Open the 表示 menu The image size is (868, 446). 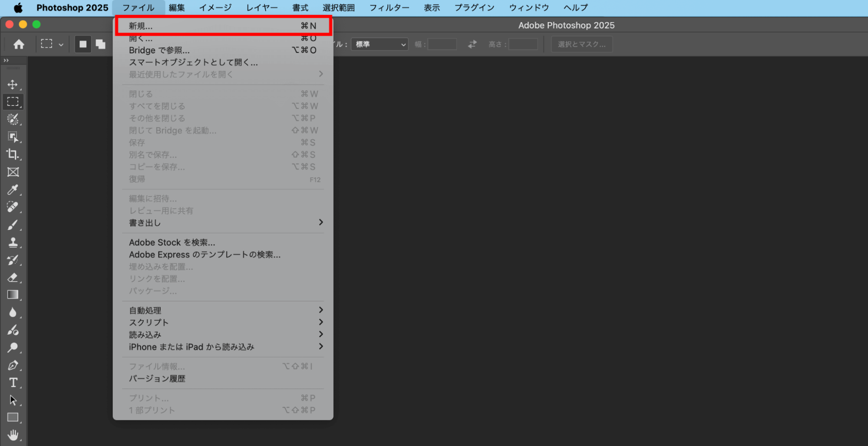coord(432,8)
